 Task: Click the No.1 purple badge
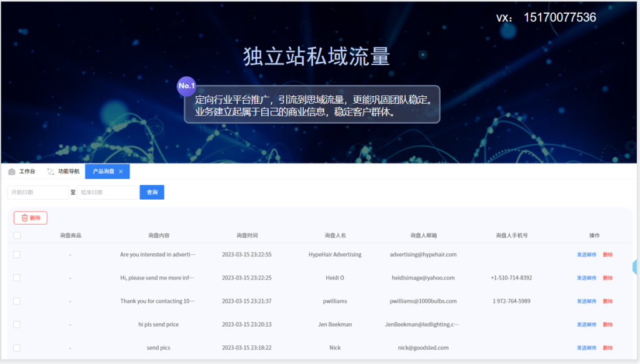click(186, 86)
